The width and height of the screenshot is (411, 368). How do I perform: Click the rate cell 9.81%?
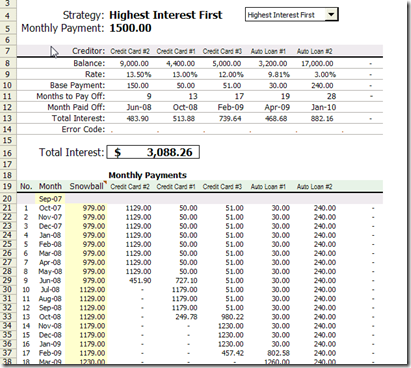279,75
